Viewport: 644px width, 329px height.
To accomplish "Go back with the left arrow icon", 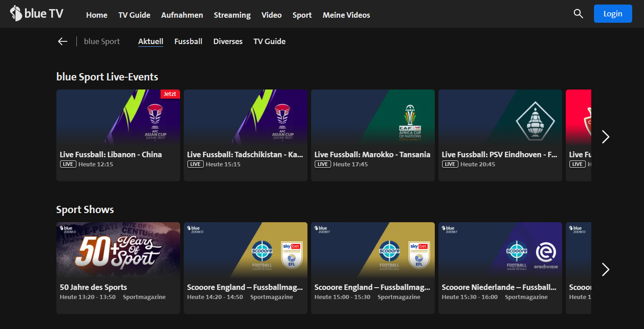I will coord(63,41).
